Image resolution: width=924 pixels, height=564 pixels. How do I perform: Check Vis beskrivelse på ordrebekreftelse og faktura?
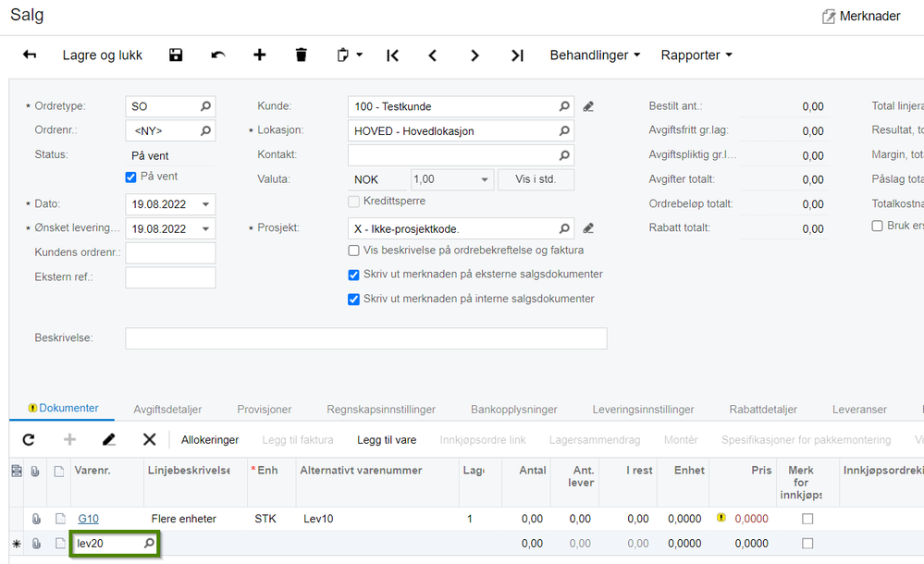[x=353, y=251]
